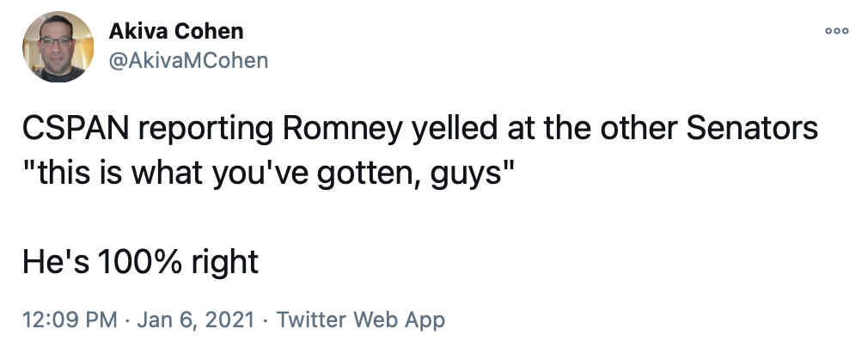
Task: Click the dot separator before Twitter Web App
Action: point(266,320)
